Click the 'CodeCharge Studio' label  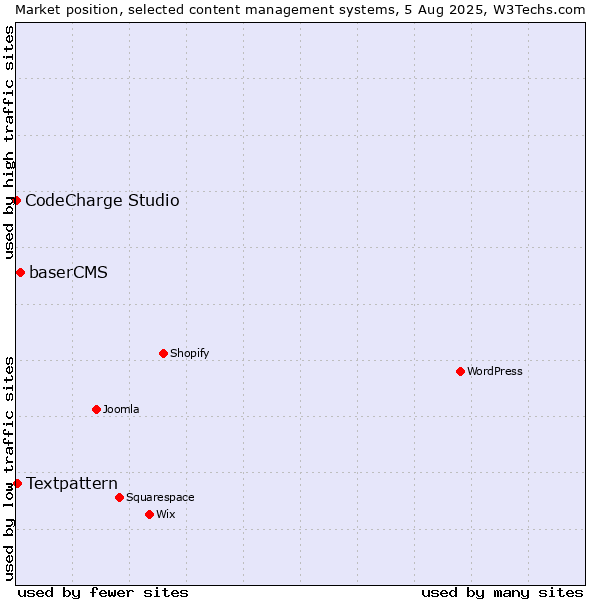pyautogui.click(x=102, y=201)
